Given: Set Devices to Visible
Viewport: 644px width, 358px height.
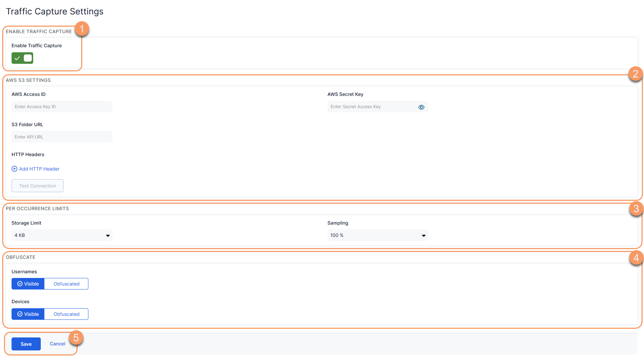Looking at the screenshot, I should coord(28,314).
